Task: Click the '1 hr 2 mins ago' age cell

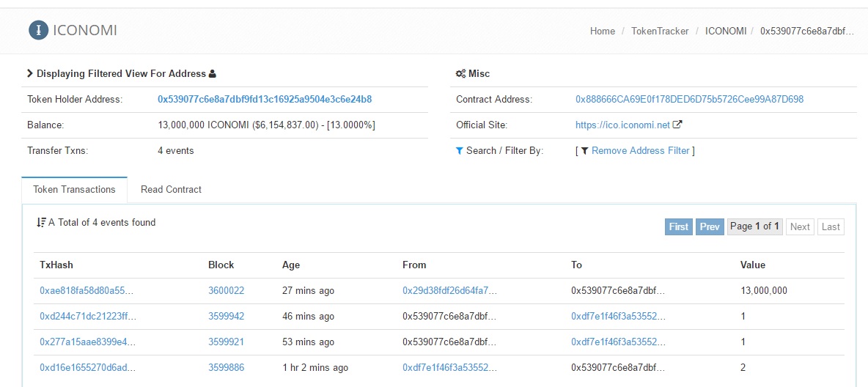Action: tap(315, 368)
